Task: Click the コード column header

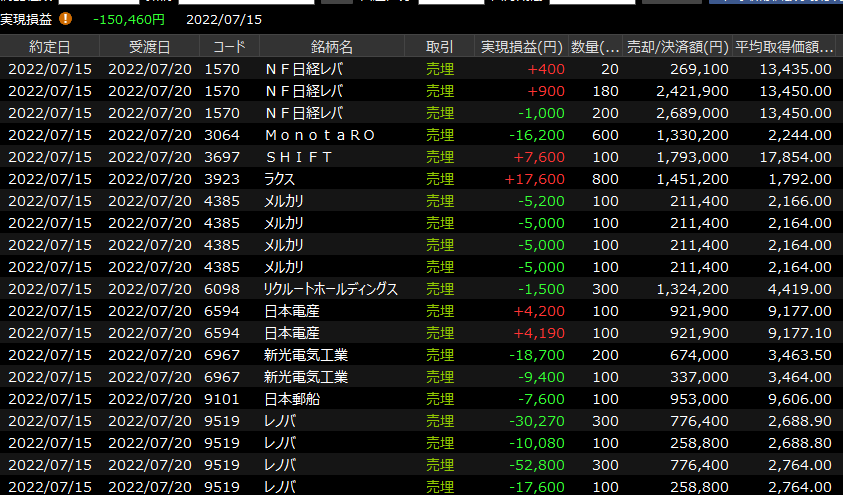Action: [229, 47]
